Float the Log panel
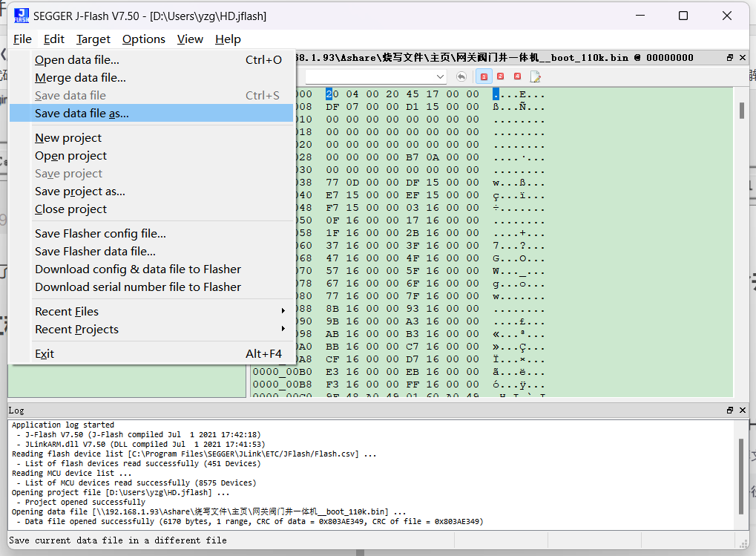 (x=730, y=410)
